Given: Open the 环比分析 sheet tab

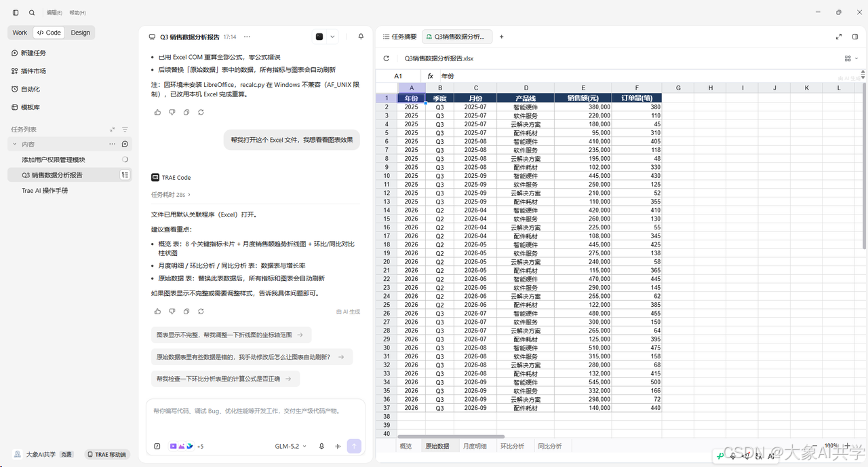Looking at the screenshot, I should click(512, 446).
